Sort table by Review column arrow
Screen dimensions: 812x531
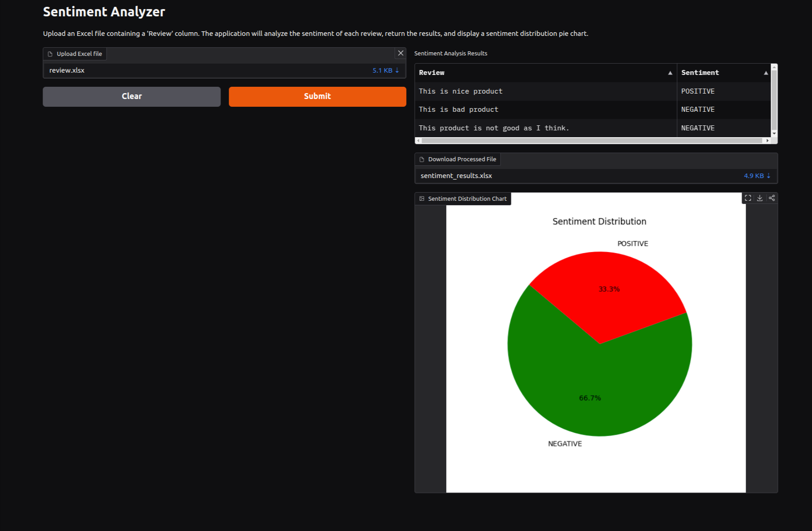pos(670,73)
